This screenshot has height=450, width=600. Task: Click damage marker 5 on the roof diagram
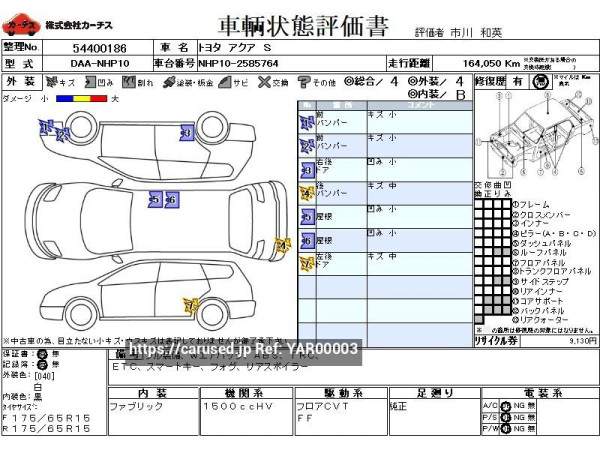click(154, 200)
